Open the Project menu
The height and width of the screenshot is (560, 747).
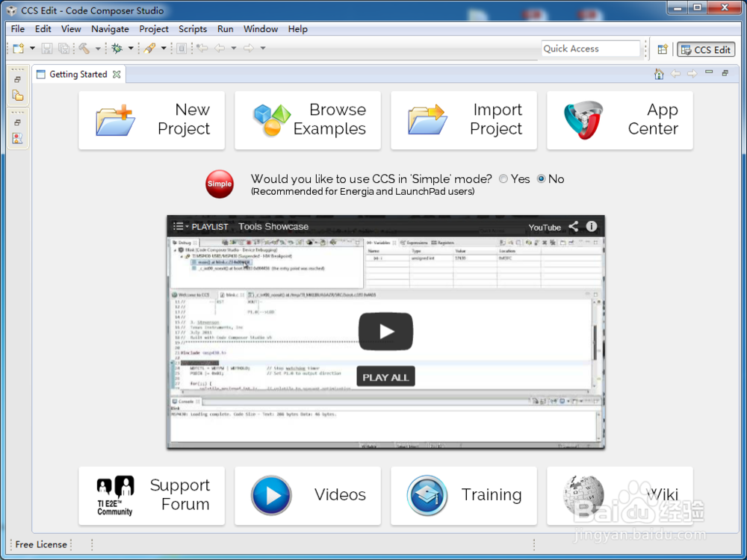pos(154,29)
